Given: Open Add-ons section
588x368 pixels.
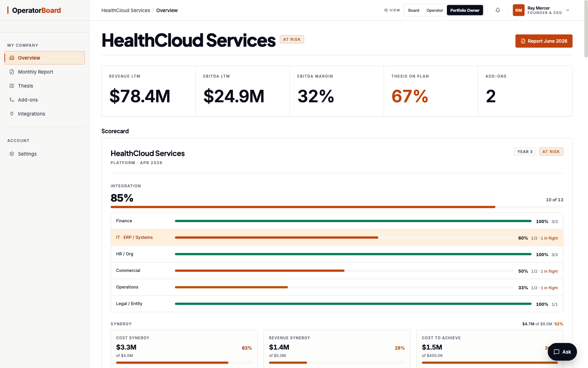Looking at the screenshot, I should (x=45, y=100).
